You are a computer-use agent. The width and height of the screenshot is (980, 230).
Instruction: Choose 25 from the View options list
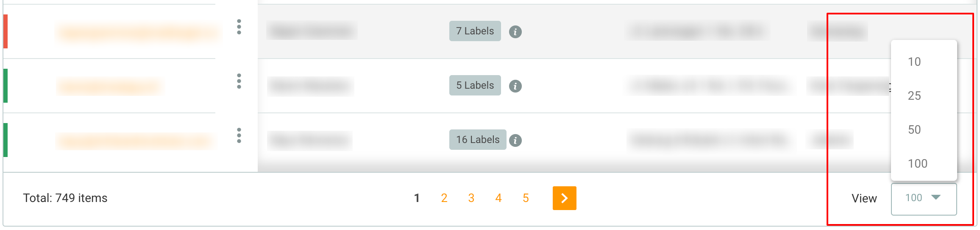914,96
